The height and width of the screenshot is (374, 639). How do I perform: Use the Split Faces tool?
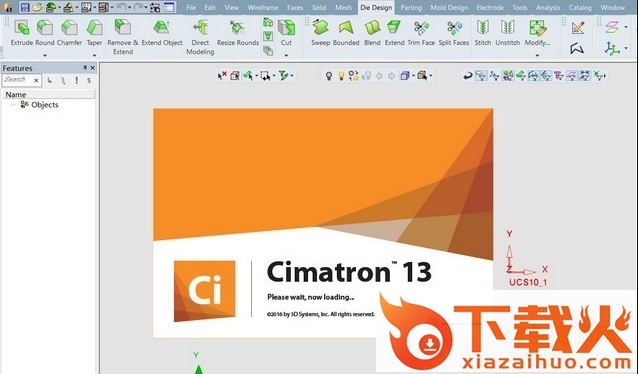point(454,33)
